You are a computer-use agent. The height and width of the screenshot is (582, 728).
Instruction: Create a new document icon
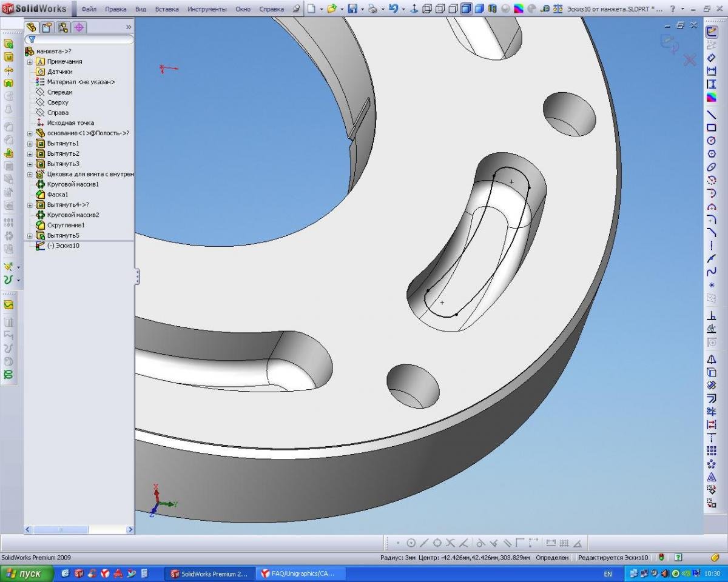[311, 8]
